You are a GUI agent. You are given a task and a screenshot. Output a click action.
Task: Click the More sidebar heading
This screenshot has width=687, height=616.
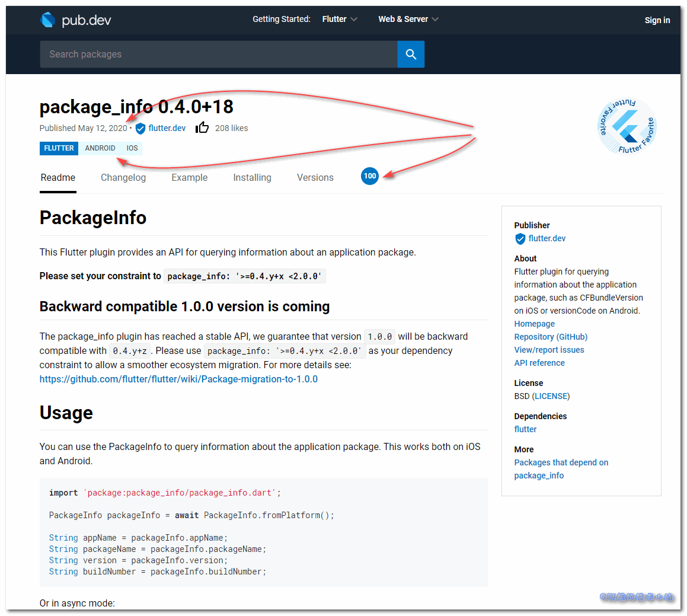pyautogui.click(x=524, y=449)
